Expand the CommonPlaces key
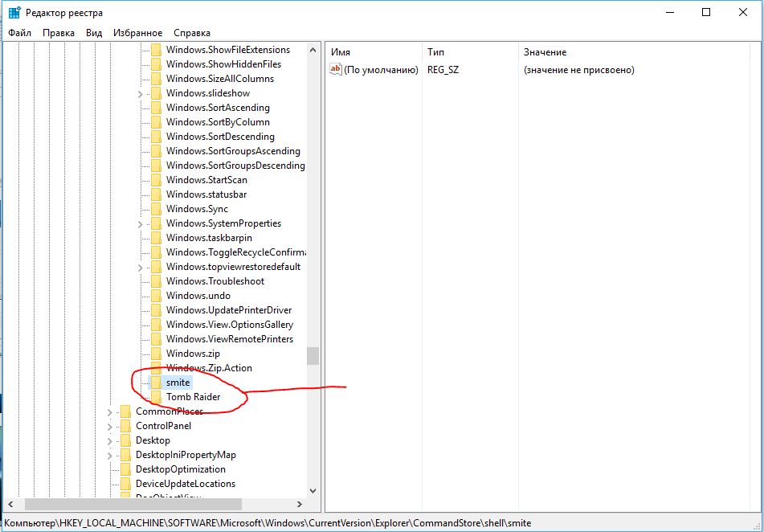 pyautogui.click(x=110, y=411)
